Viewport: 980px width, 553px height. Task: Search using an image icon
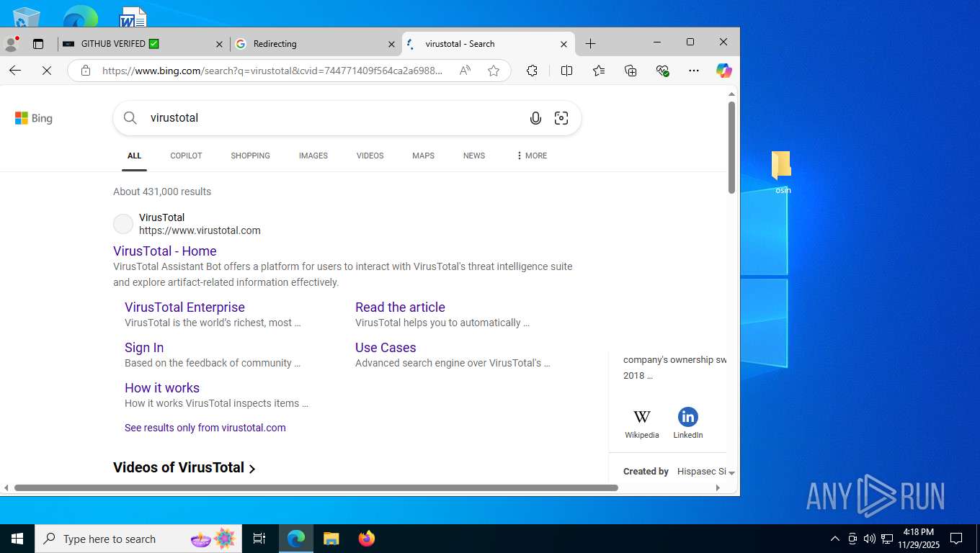click(x=561, y=118)
